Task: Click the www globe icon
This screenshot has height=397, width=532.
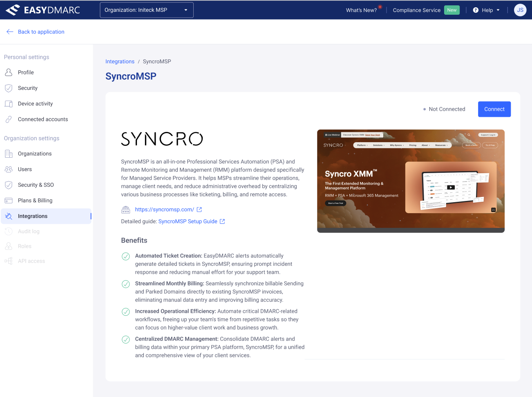Action: pyautogui.click(x=126, y=210)
